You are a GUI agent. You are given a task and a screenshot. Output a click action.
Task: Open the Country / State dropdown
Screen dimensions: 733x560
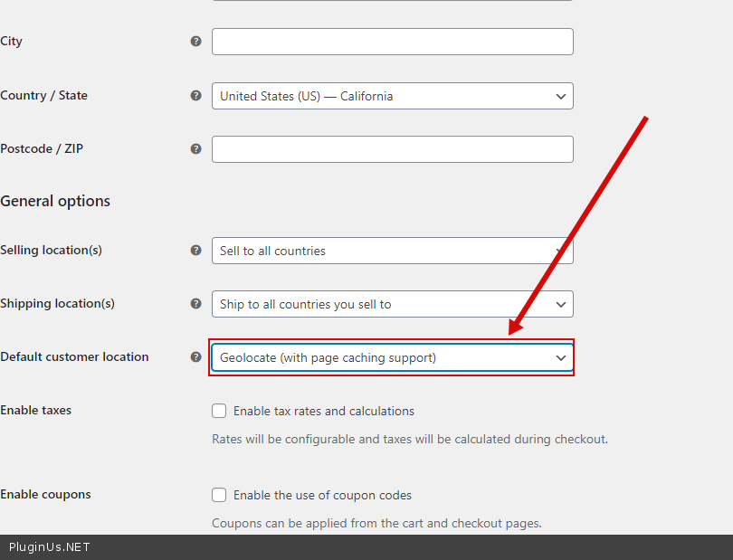[392, 96]
